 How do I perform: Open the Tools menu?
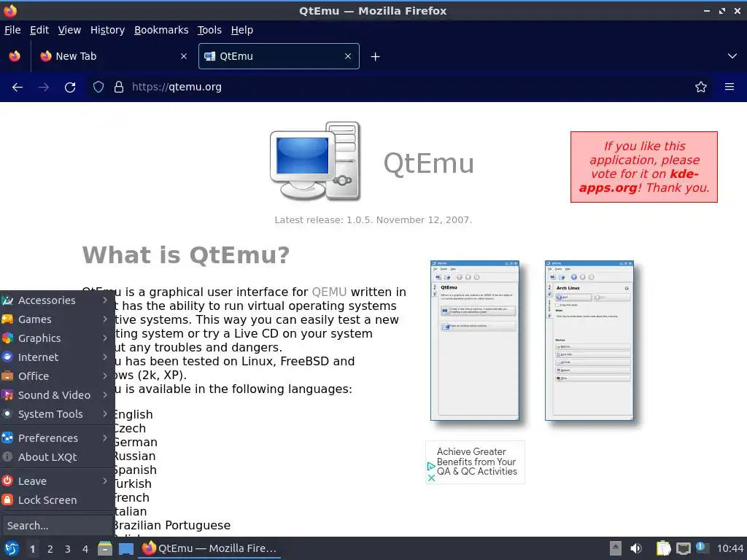(209, 30)
